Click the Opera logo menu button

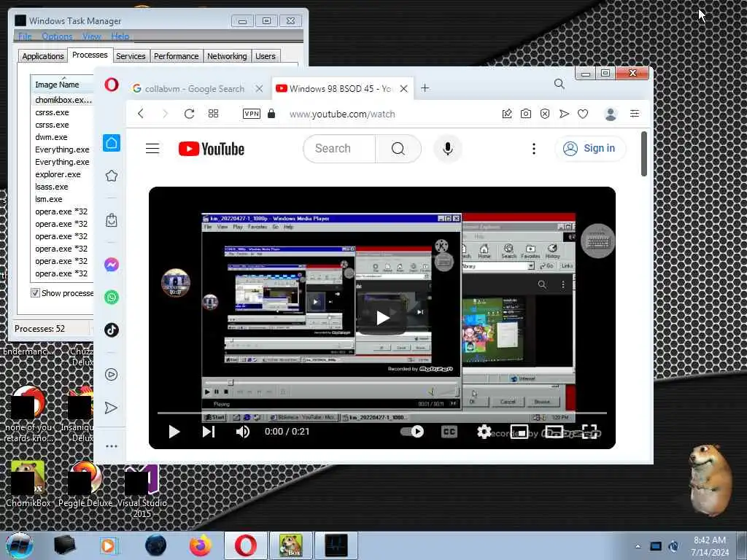pyautogui.click(x=112, y=85)
